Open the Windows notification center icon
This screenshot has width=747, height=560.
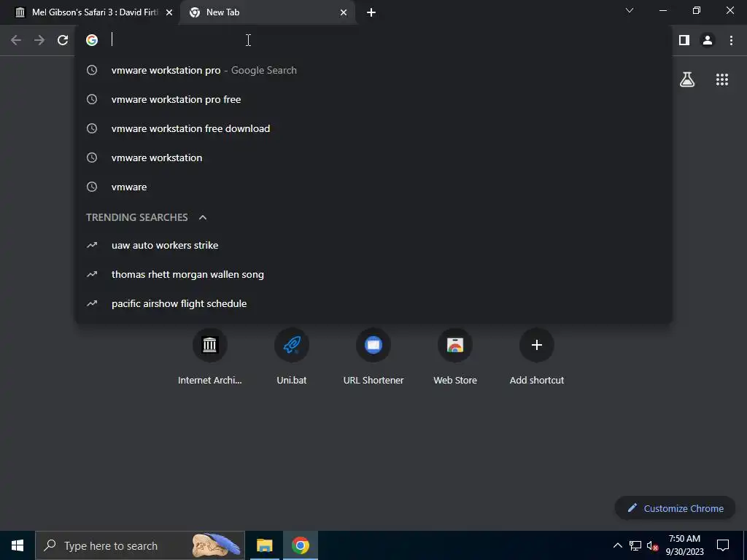pos(723,545)
